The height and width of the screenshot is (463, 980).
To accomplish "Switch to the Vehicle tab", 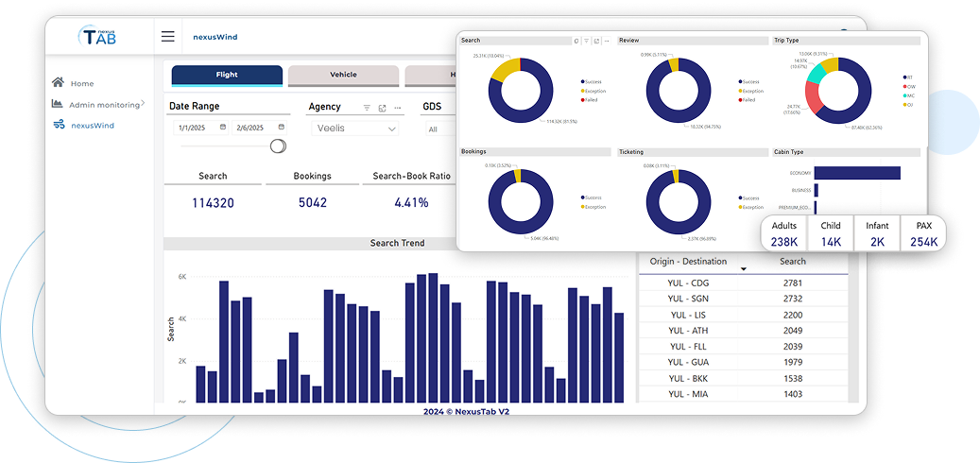I will pyautogui.click(x=343, y=75).
